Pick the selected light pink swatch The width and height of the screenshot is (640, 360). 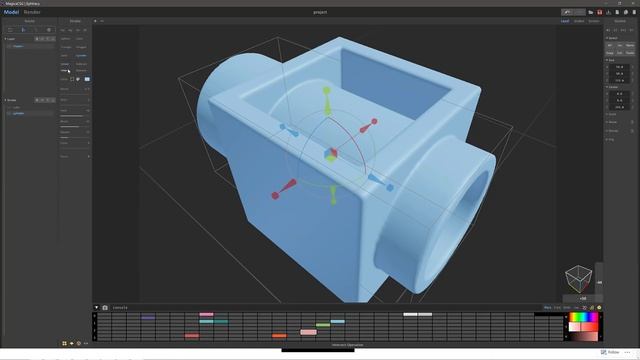308,332
